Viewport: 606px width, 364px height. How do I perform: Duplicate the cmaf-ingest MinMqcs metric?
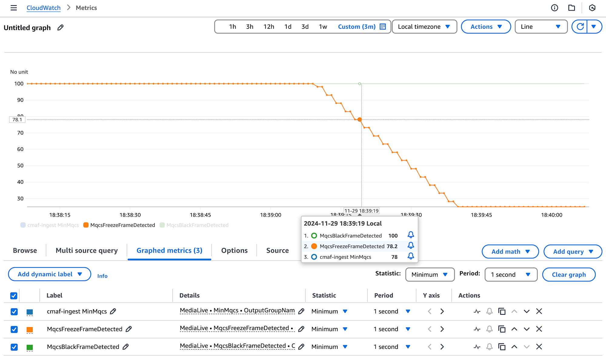coord(502,311)
